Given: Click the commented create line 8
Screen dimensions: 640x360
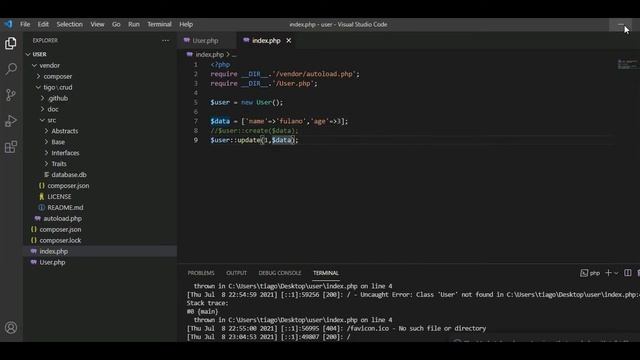Looking at the screenshot, I should point(254,131).
